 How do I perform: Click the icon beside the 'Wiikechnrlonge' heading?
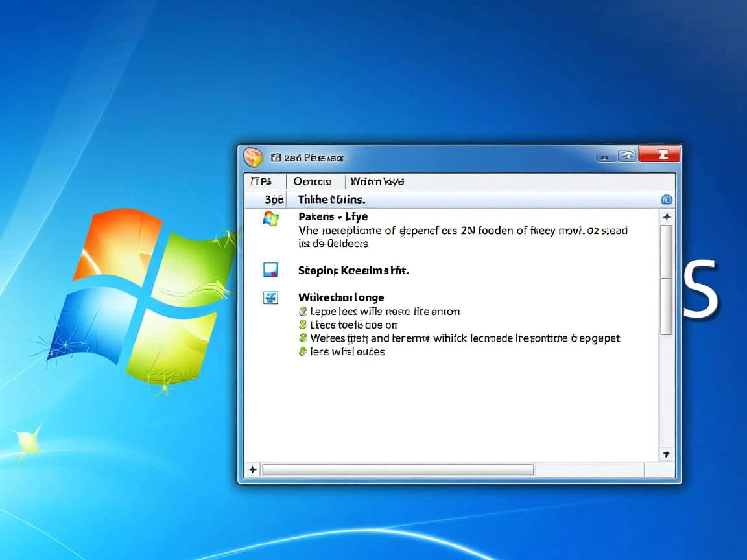pos(270,297)
